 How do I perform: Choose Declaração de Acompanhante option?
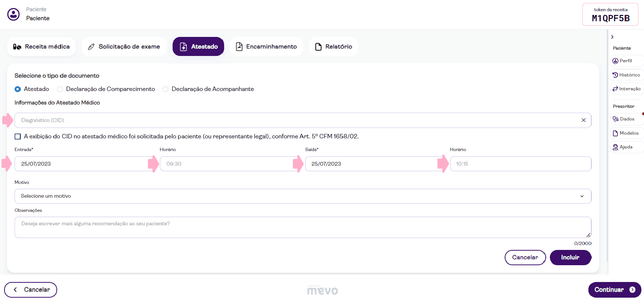coord(165,89)
